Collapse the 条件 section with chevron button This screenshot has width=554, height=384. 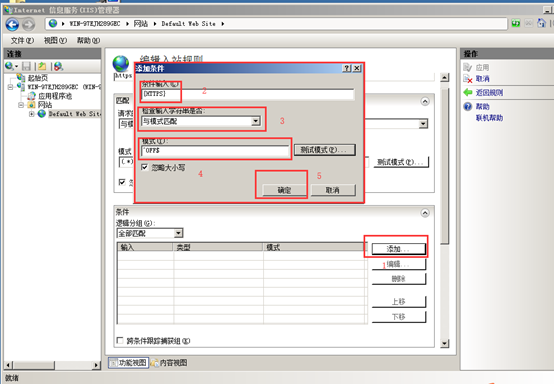tap(425, 213)
